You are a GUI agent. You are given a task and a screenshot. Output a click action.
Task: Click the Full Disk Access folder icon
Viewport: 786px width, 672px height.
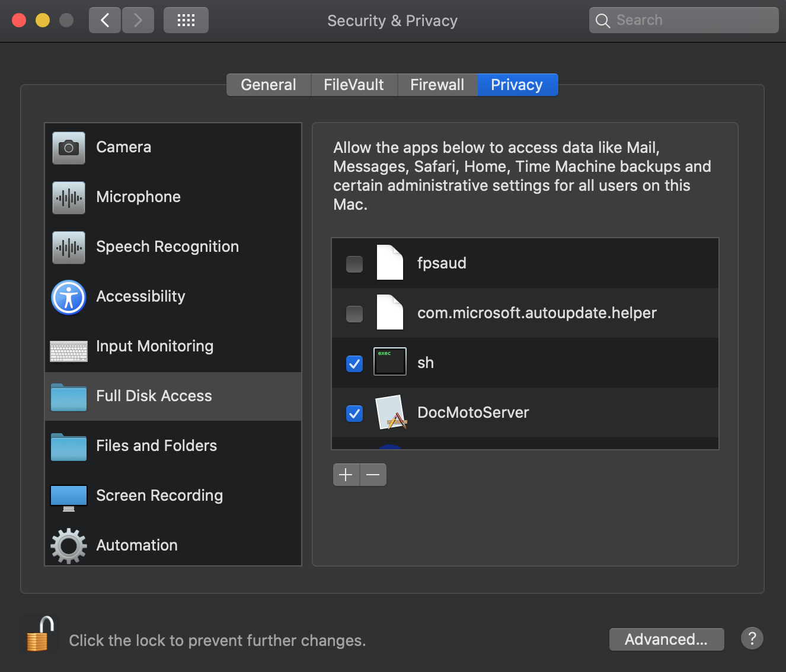tap(69, 397)
